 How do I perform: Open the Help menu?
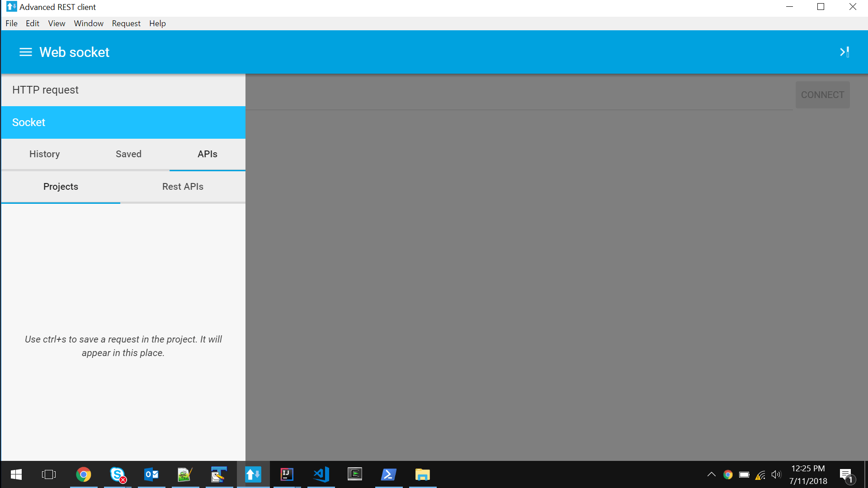[157, 23]
